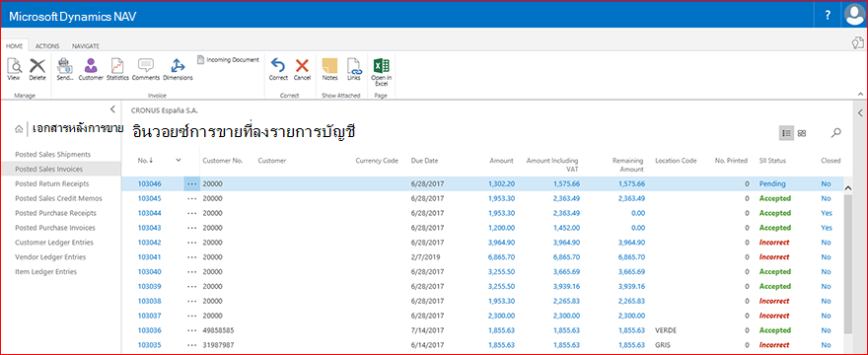Open row menu for invoice 103045
The image size is (868, 355).
[x=192, y=198]
